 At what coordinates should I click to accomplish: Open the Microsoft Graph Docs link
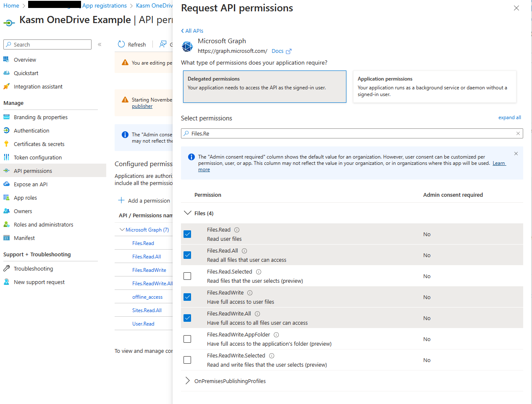pyautogui.click(x=278, y=51)
